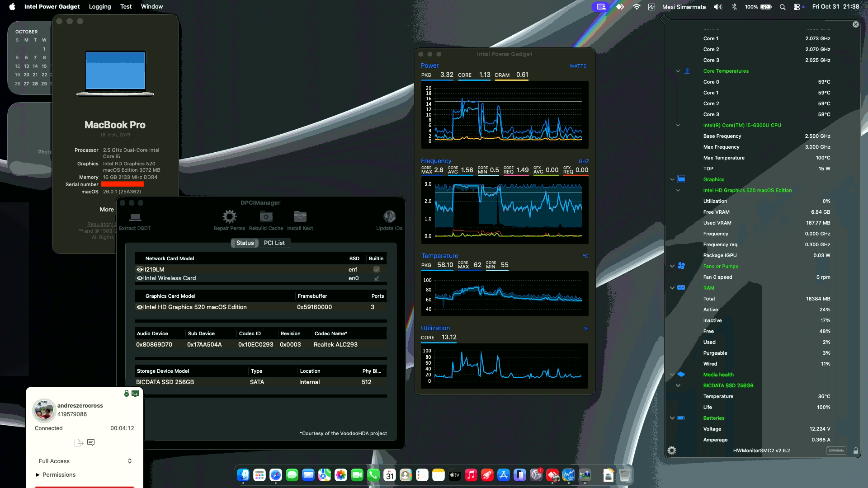Image resolution: width=868 pixels, height=488 pixels.
Task: Collapse the RAM section
Action: click(672, 288)
